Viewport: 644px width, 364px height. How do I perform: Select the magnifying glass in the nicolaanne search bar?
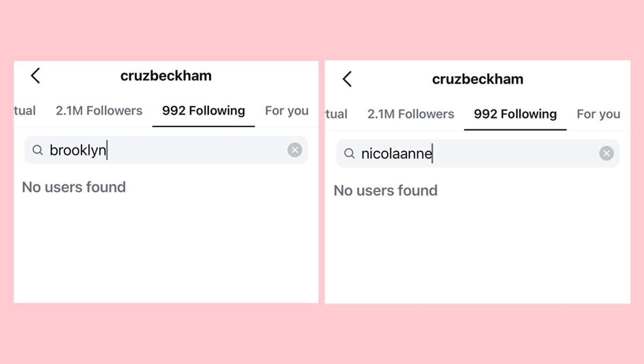coord(349,153)
